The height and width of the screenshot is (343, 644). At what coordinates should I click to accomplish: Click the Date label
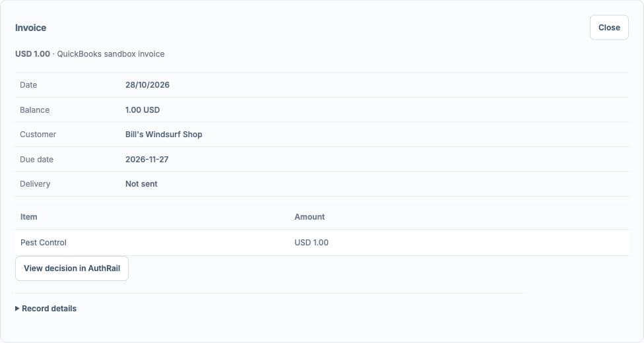tap(28, 85)
